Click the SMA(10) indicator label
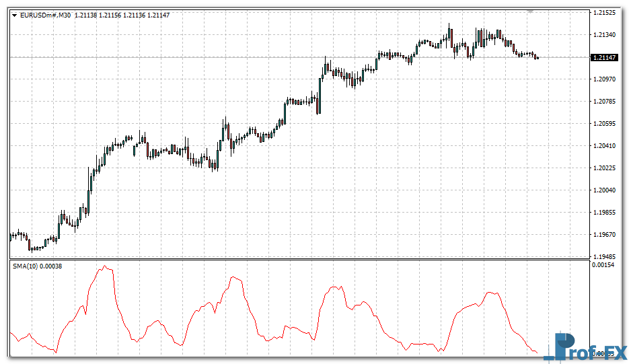 (25, 266)
